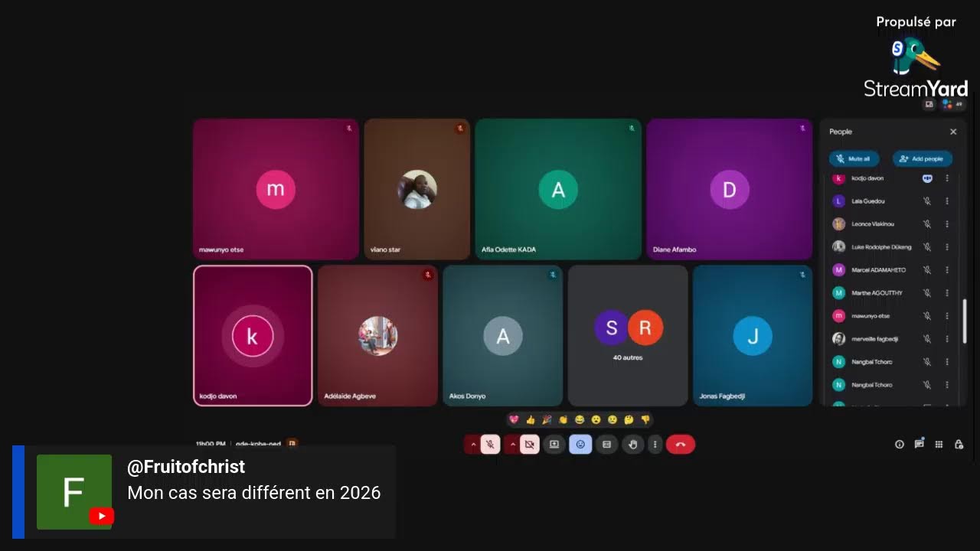This screenshot has width=980, height=551.
Task: Toggle your microphone on
Action: tap(491, 444)
